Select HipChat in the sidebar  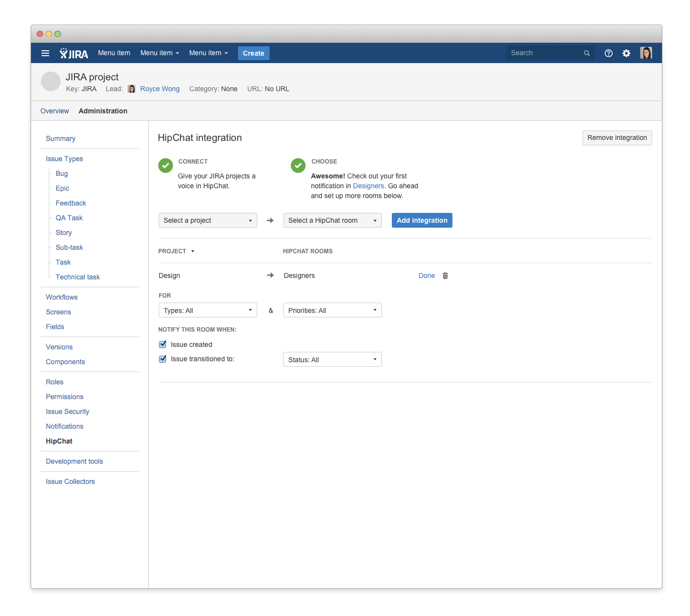(59, 441)
